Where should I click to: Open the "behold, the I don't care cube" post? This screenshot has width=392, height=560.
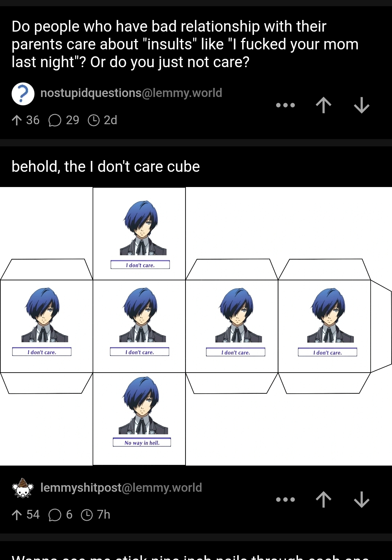pos(106,167)
